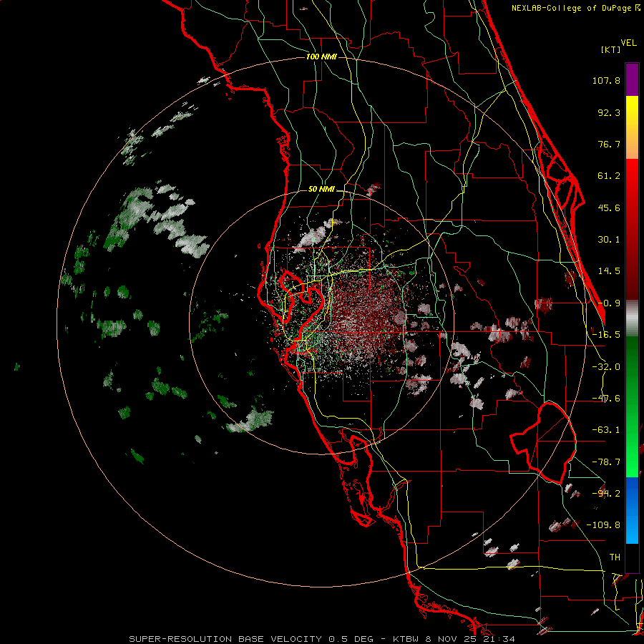Click the VEL legend heading
644x644 pixels.
pyautogui.click(x=629, y=43)
